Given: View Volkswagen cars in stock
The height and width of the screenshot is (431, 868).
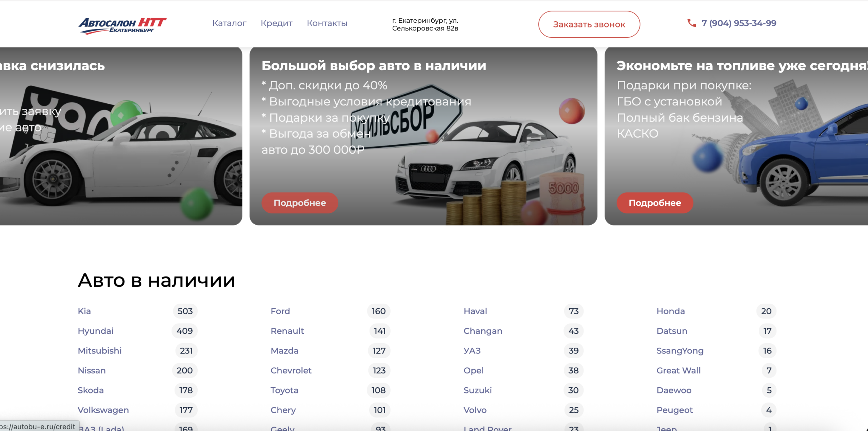Looking at the screenshot, I should [103, 410].
